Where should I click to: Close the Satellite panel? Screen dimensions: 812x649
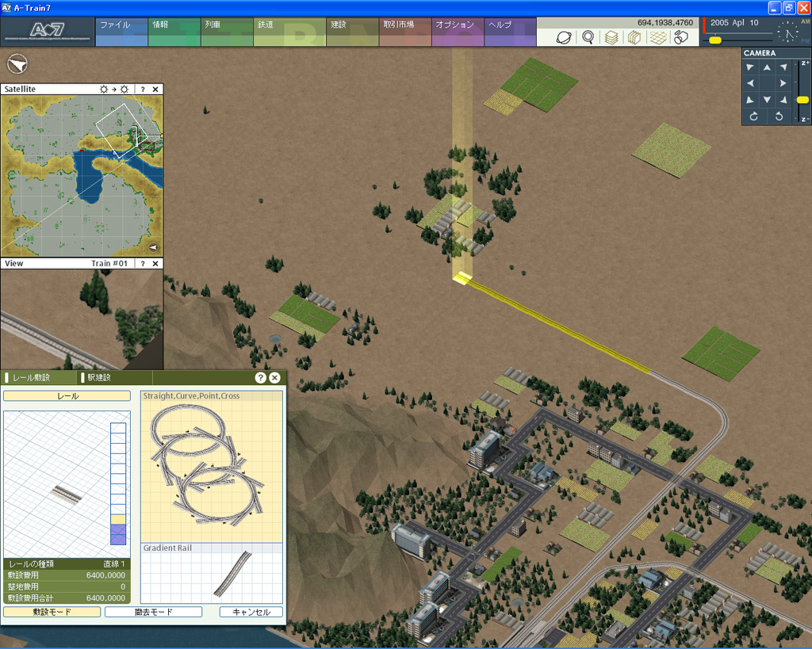coord(155,89)
